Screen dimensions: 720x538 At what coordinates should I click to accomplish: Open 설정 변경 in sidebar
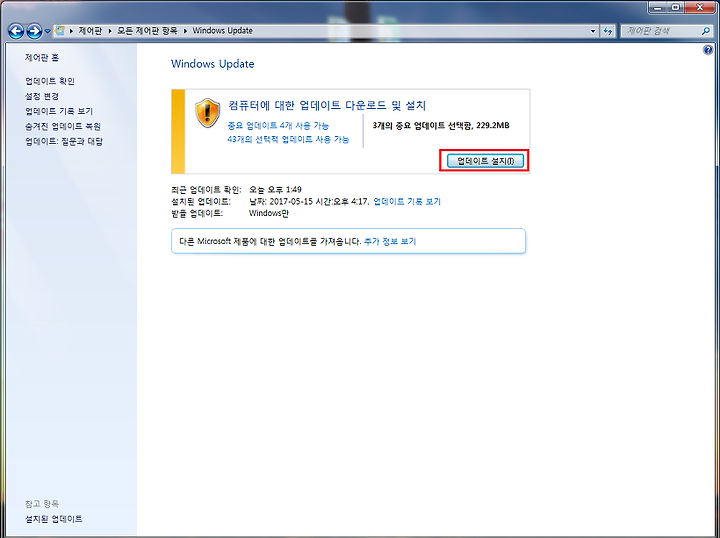pyautogui.click(x=42, y=96)
